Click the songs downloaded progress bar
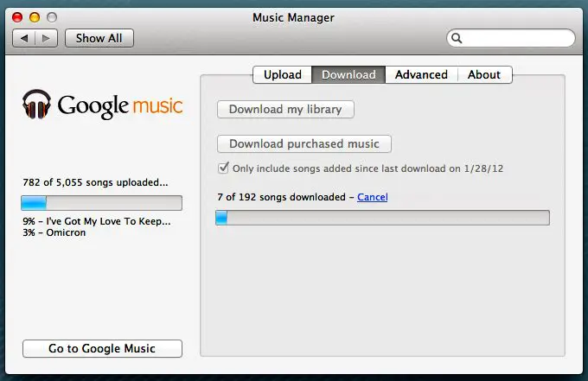Screen dimensions: 588x381 [x=382, y=218]
